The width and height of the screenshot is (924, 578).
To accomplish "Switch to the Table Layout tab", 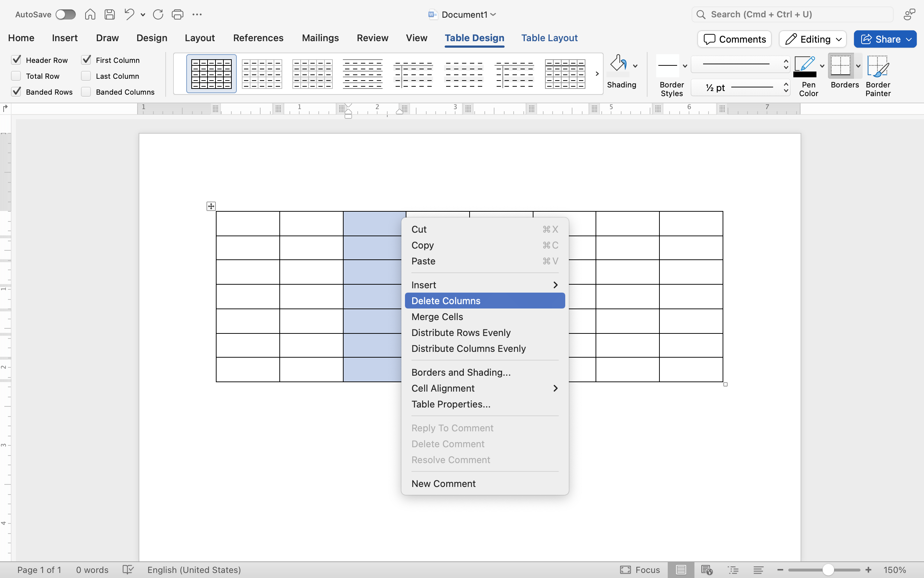I will [549, 38].
